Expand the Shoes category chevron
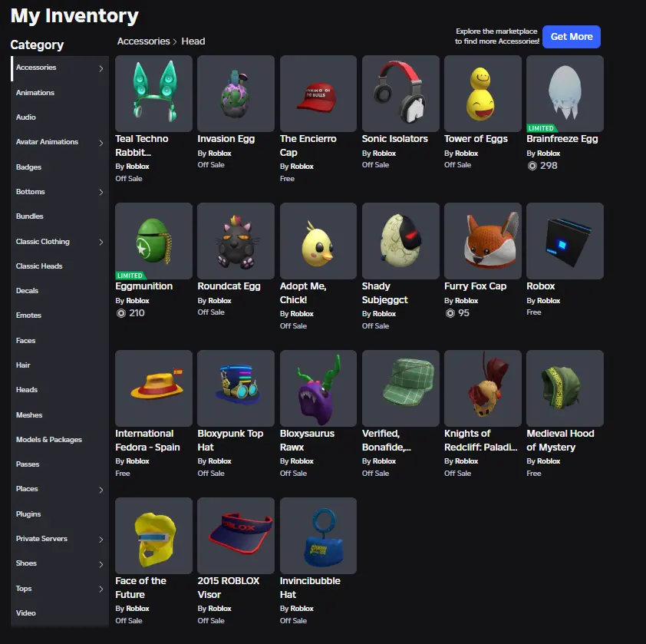The width and height of the screenshot is (646, 644). [101, 564]
